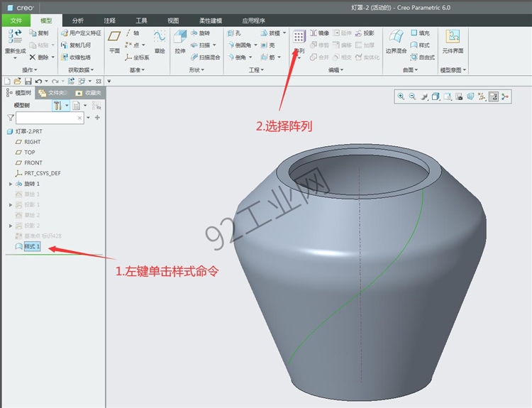This screenshot has width=532, height=408.
Task: Create a datum 轴 (Axis)
Action: (x=133, y=33)
